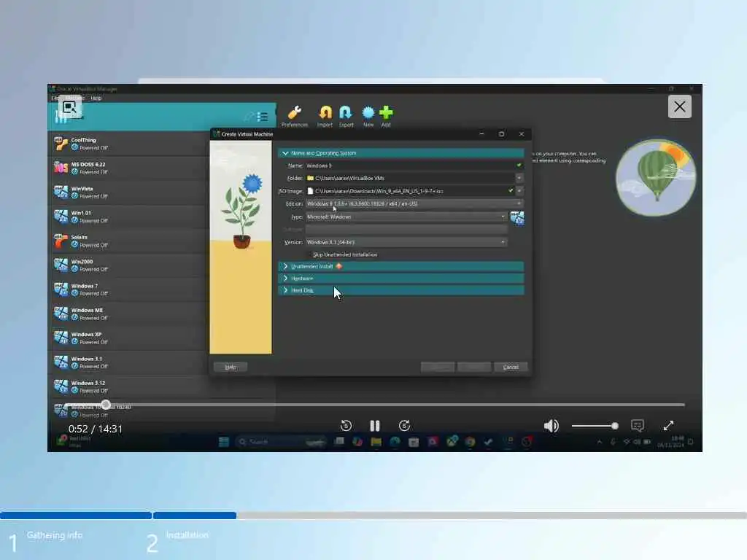Switch the video to fullscreen with arrows icon
The image size is (747, 560).
pos(668,425)
